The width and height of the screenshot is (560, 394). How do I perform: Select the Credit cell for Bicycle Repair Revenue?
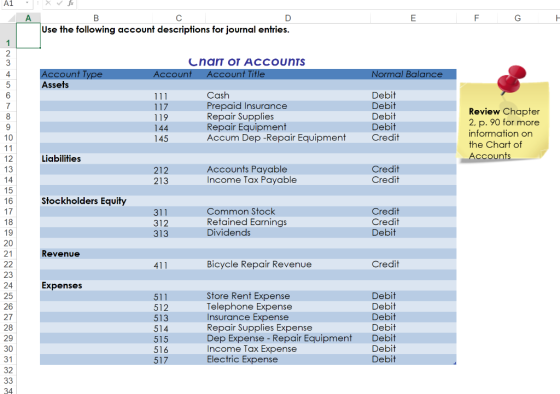413,264
